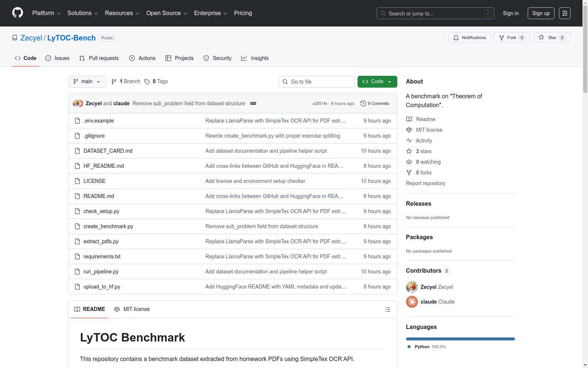Open commit a2f51fe hash link

pos(320,103)
